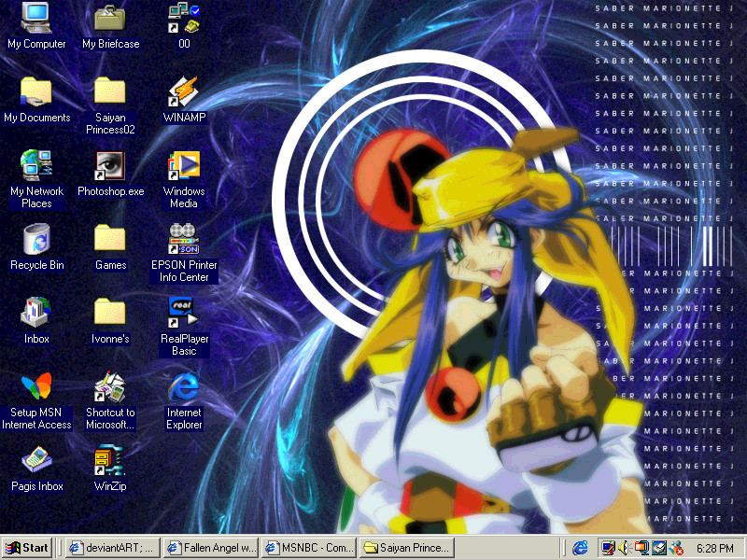Switch to the MSNBC taskbar window

[x=309, y=548]
